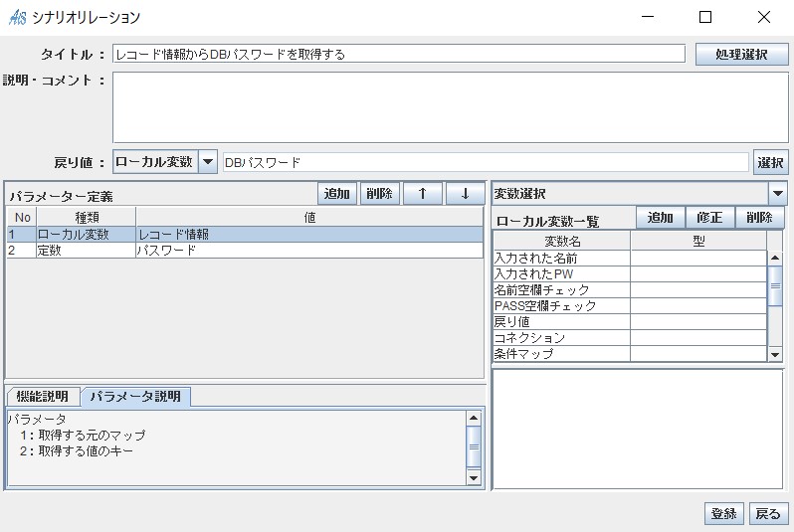Move the parameter up with the ↑ arrow
The height and width of the screenshot is (532, 794).
pos(422,194)
